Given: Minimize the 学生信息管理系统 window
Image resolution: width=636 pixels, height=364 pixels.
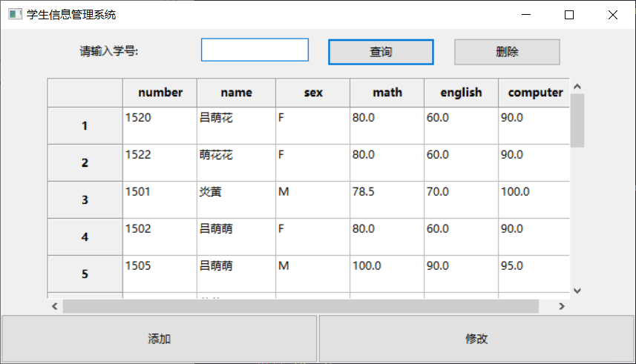Looking at the screenshot, I should point(526,15).
